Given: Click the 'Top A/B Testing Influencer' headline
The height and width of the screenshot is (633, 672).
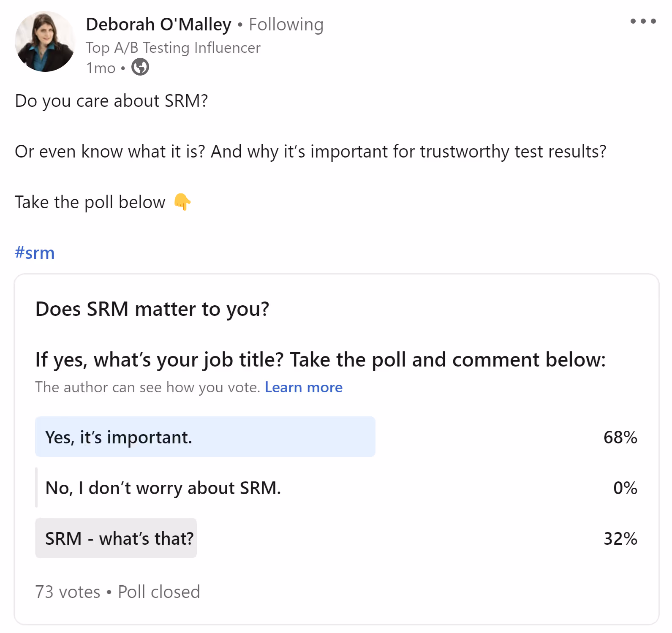Looking at the screenshot, I should click(173, 47).
